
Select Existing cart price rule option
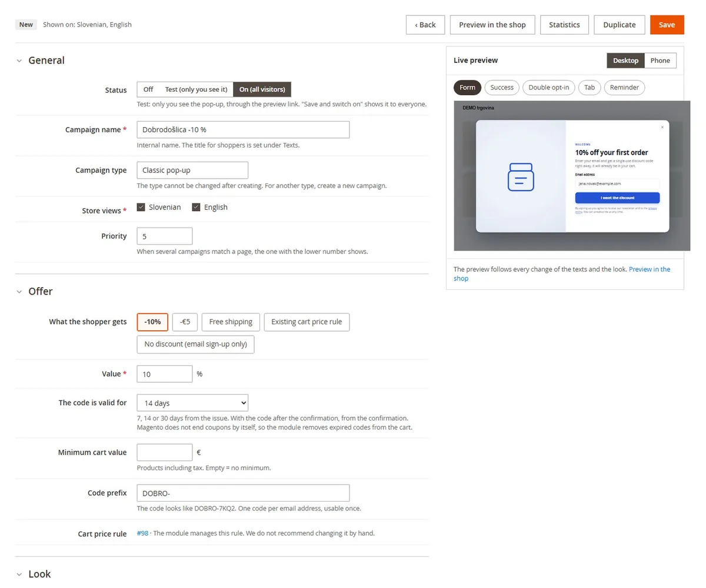pos(307,322)
